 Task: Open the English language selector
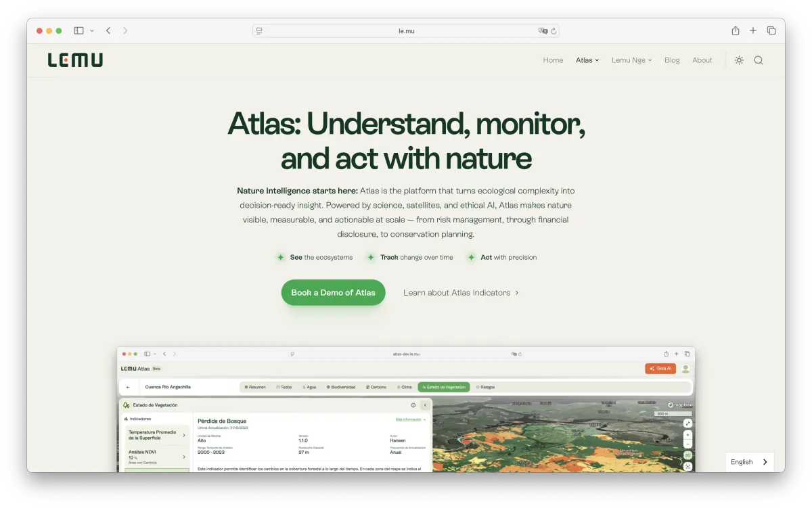(748, 462)
